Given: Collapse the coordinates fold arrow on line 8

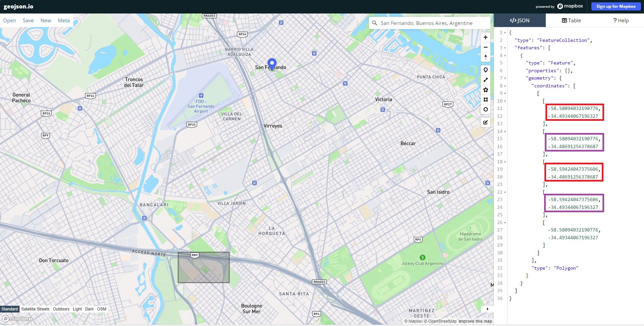Looking at the screenshot, I should pyautogui.click(x=505, y=86).
